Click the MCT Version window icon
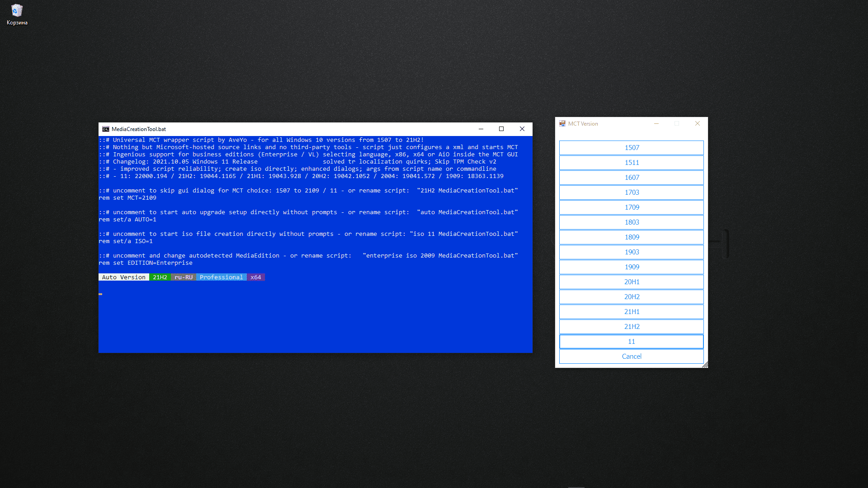This screenshot has height=488, width=868. tap(562, 123)
